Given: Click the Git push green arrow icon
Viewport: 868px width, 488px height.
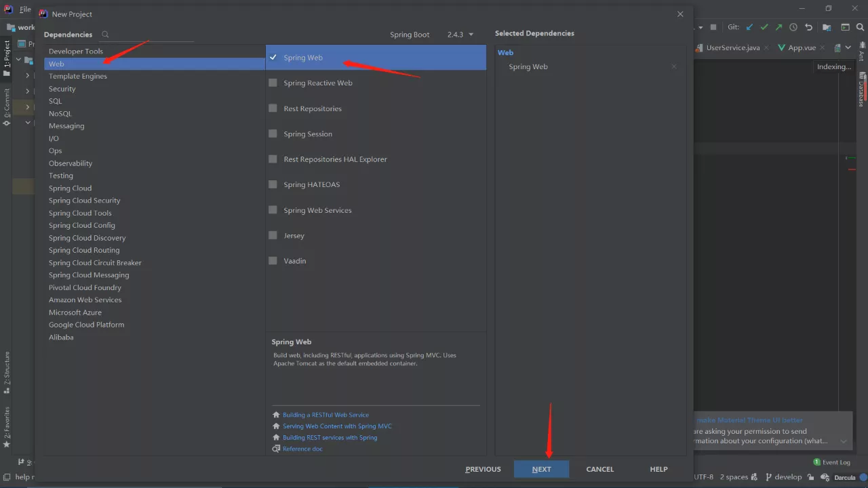Looking at the screenshot, I should [778, 27].
